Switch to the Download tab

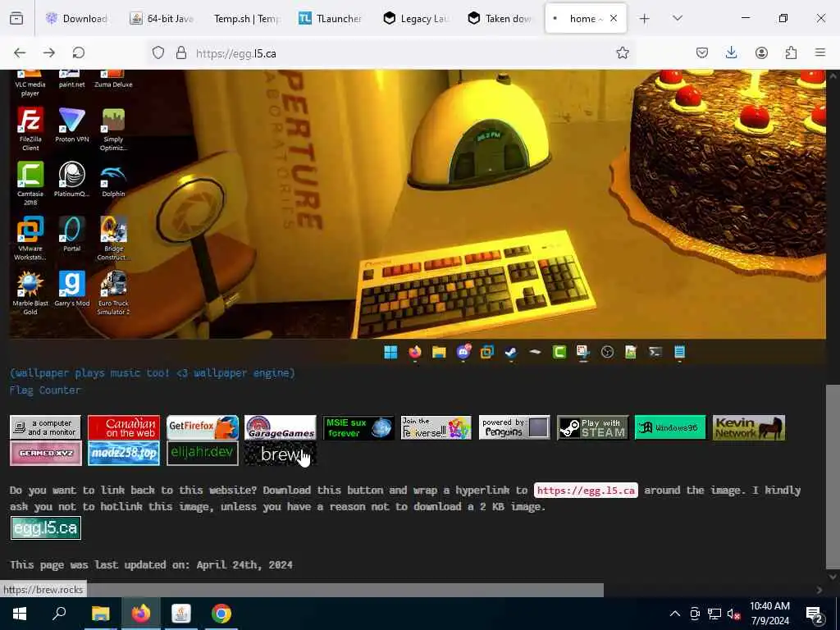pos(77,19)
